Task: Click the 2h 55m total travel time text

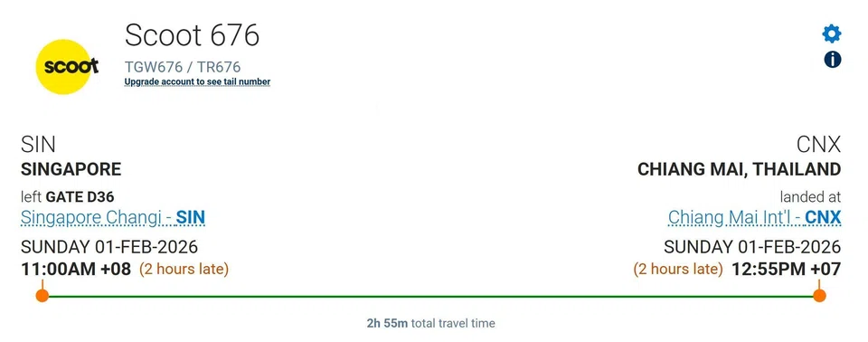Action: pos(430,323)
